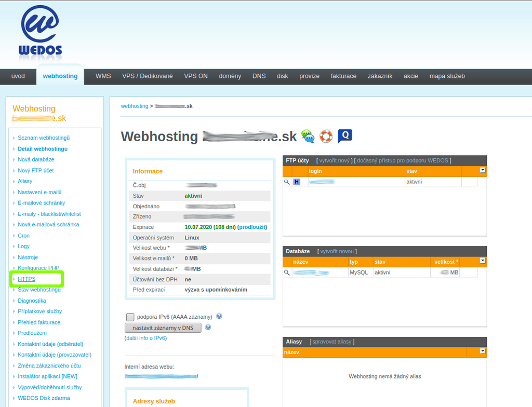Screen dimensions: 532x407
Task: Open the blue Q speech-bubble icon
Action: click(x=345, y=137)
